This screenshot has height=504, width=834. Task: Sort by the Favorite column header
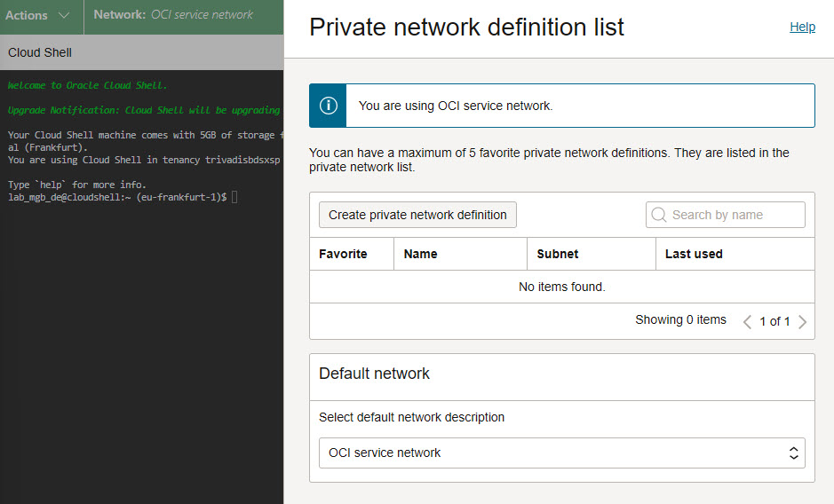coord(343,254)
